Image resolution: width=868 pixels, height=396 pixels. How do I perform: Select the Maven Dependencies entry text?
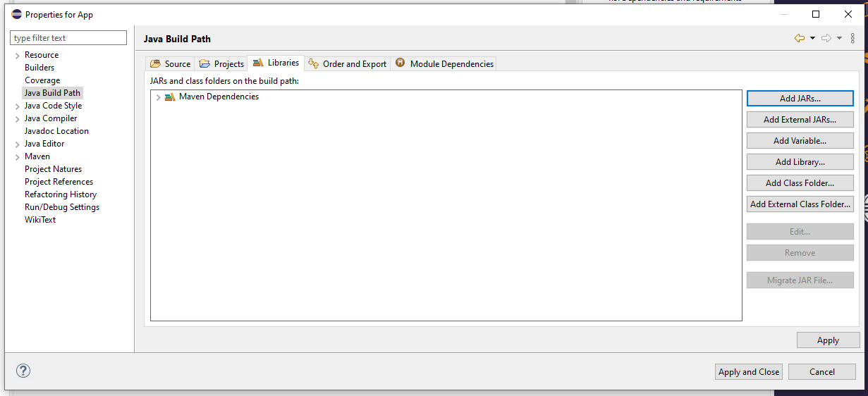coord(219,97)
